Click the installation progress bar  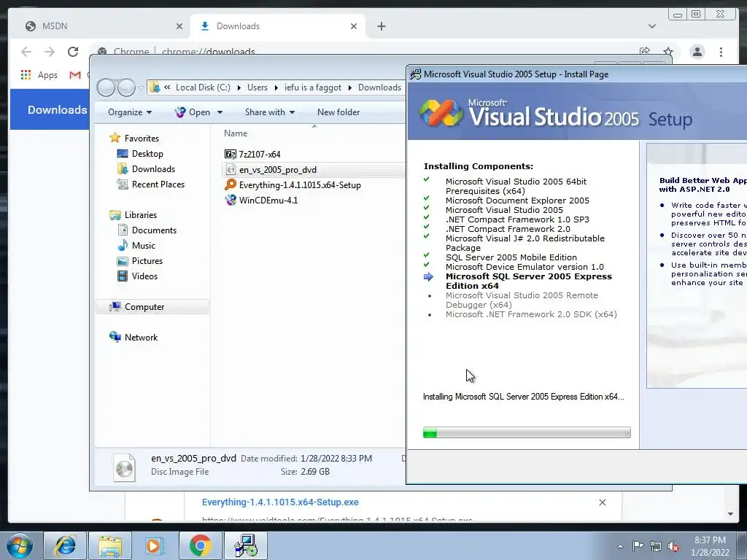pos(527,432)
